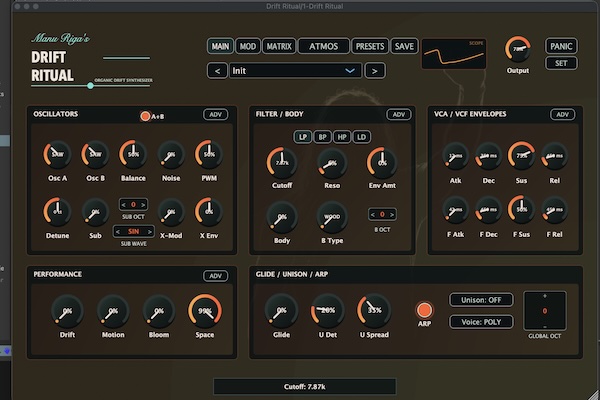Image resolution: width=600 pixels, height=400 pixels.
Task: Click the Cutoff knob
Action: coord(282,163)
